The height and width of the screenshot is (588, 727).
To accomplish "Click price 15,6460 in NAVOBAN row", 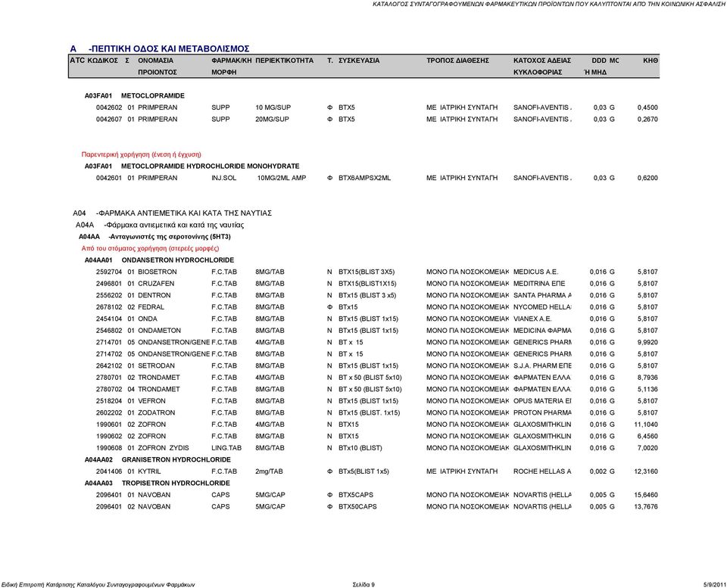I will (646, 495).
